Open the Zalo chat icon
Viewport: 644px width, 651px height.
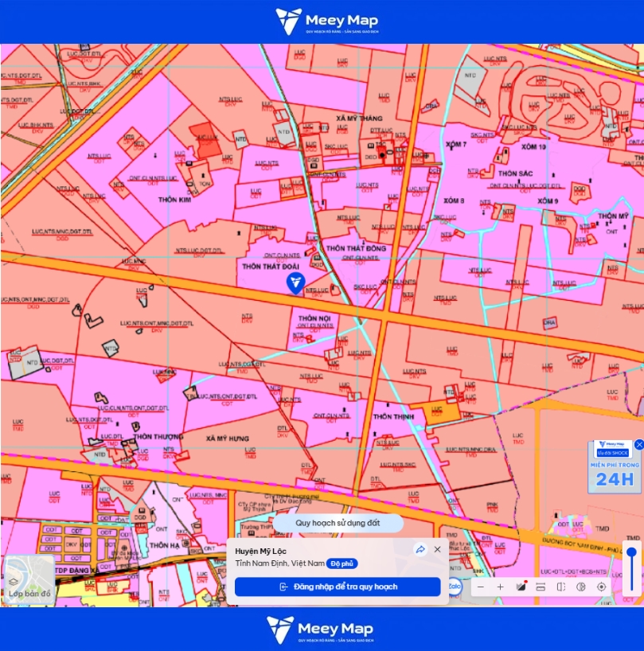(455, 587)
